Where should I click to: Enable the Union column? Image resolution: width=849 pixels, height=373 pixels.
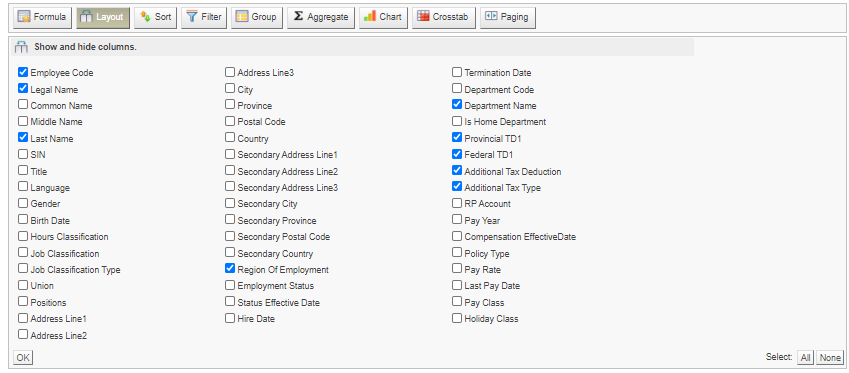23,285
